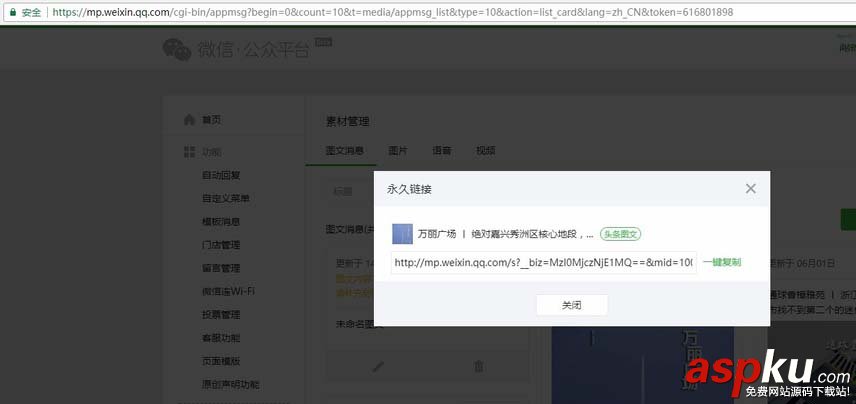Click the grid icon beside 功能
This screenshot has width=856, height=404.
click(x=189, y=152)
